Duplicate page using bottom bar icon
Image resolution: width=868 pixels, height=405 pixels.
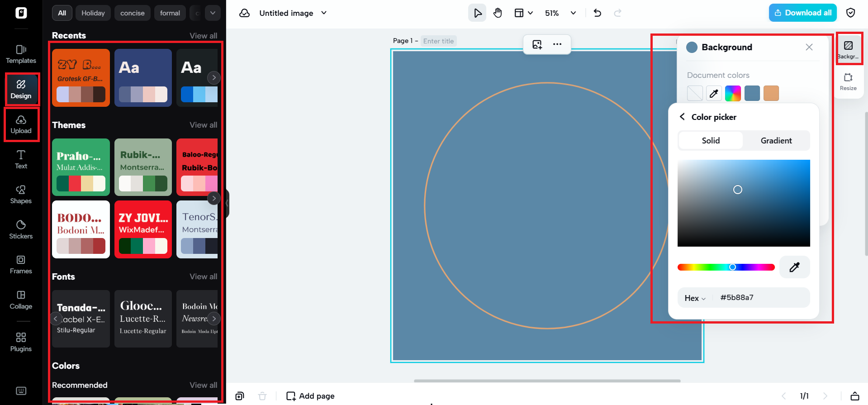point(240,396)
